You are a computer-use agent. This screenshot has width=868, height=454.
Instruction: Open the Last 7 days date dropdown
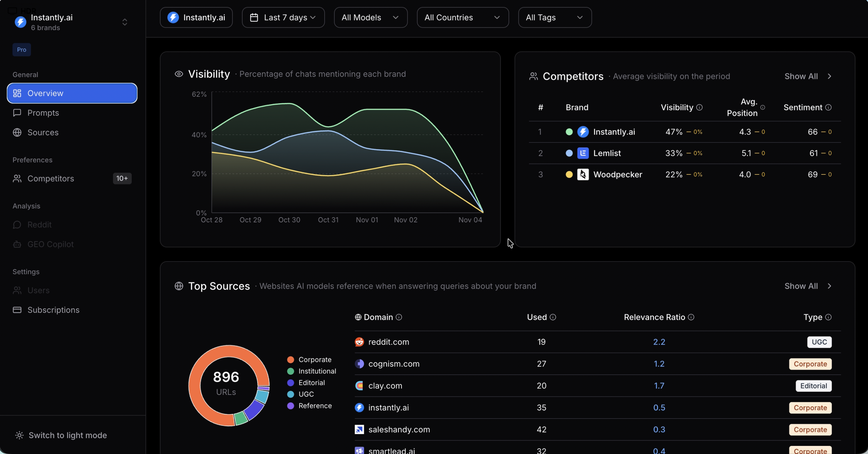click(x=283, y=17)
